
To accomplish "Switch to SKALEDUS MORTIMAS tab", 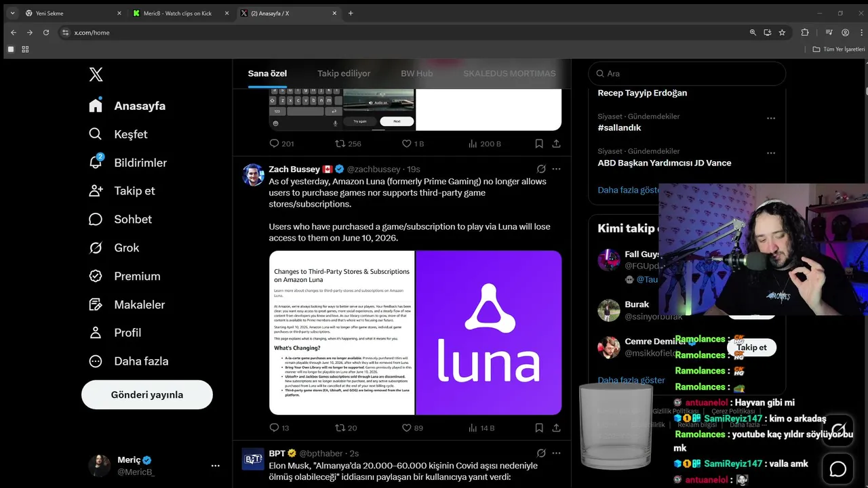I will pyautogui.click(x=509, y=73).
